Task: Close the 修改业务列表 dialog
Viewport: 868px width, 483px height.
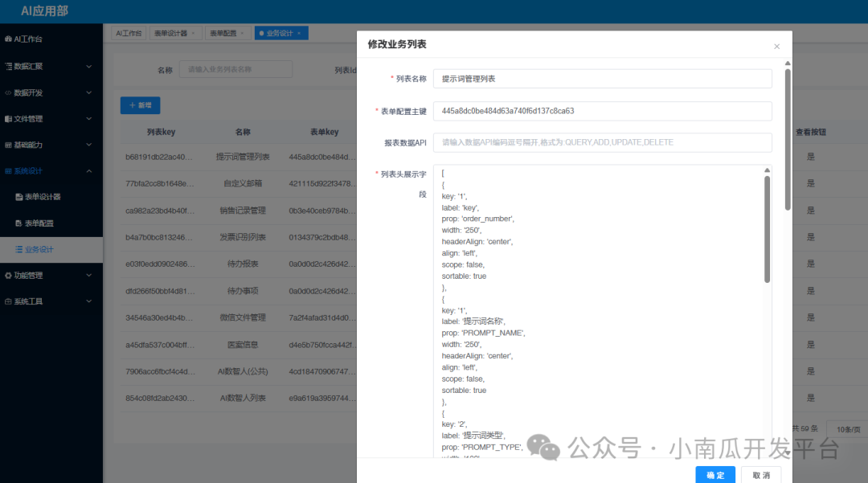Action: pos(776,47)
